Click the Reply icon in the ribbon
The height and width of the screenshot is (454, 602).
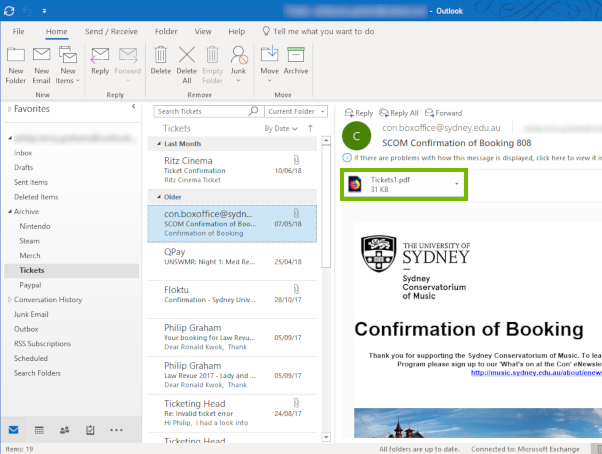[x=100, y=60]
